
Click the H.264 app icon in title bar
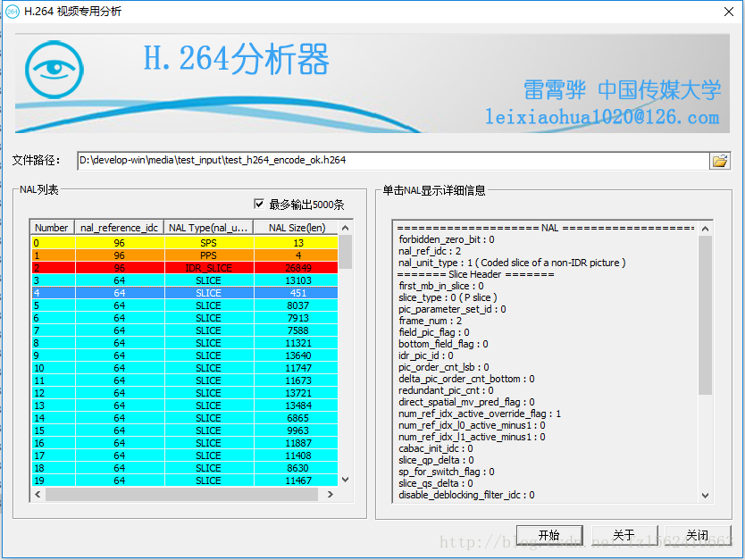12,12
